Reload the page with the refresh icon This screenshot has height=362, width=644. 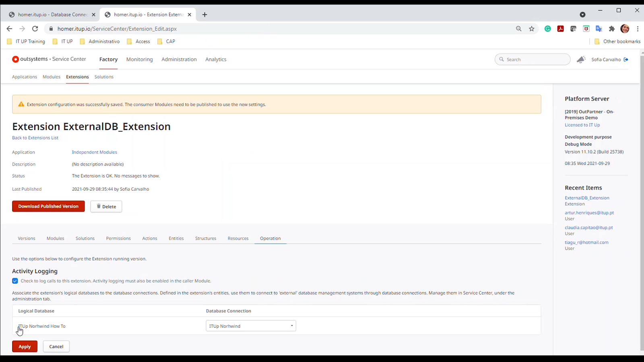click(35, 29)
